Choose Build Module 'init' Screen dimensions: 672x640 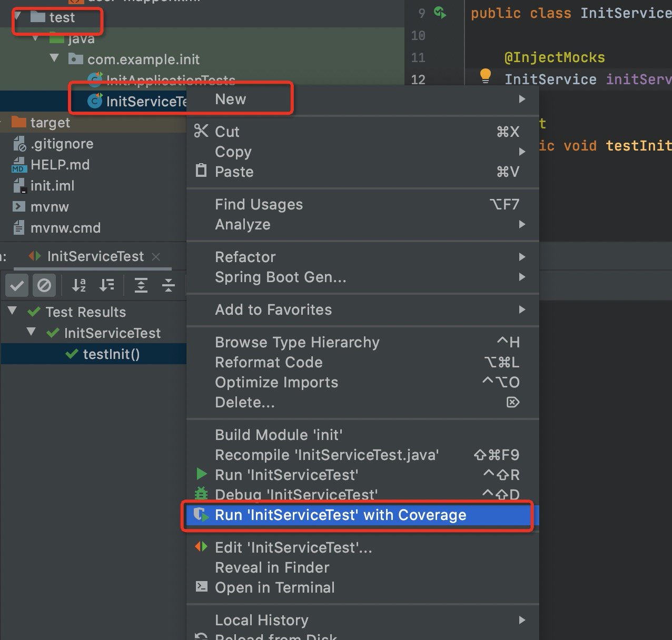[x=363, y=435]
